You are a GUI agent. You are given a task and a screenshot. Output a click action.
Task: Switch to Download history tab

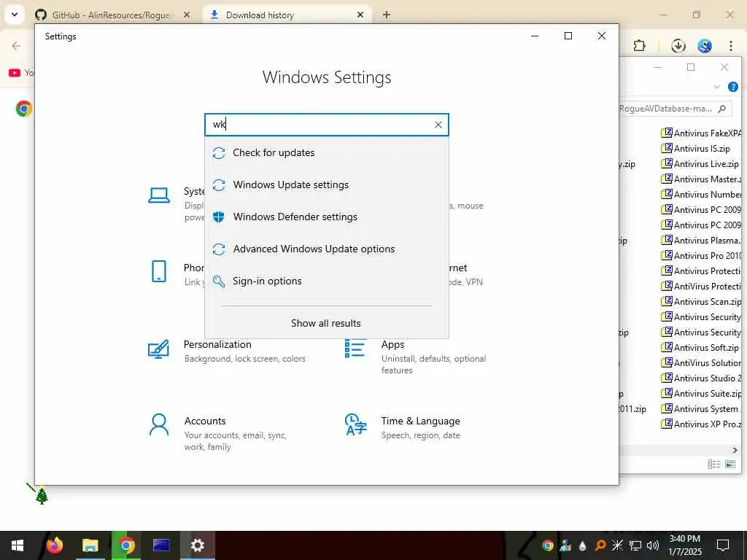point(286,15)
